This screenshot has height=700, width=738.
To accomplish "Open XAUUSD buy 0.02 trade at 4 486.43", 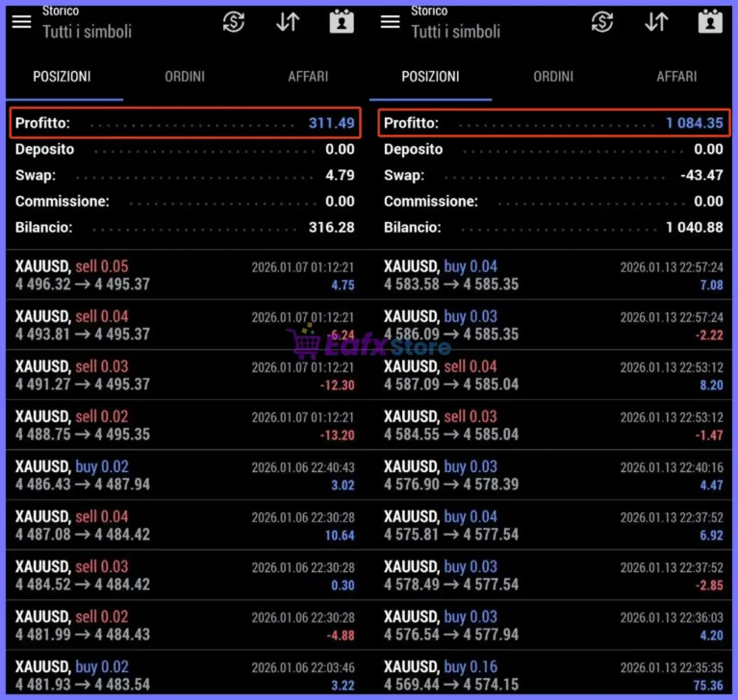I will (185, 475).
